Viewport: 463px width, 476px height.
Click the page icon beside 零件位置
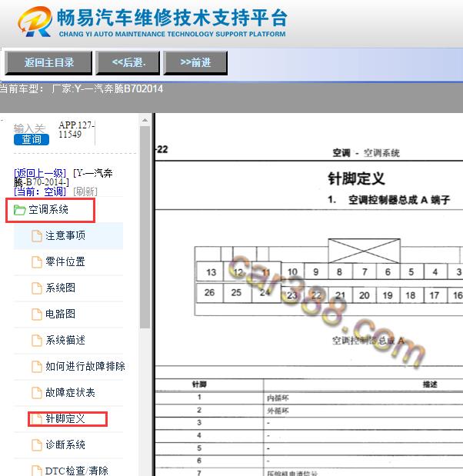tap(37, 262)
